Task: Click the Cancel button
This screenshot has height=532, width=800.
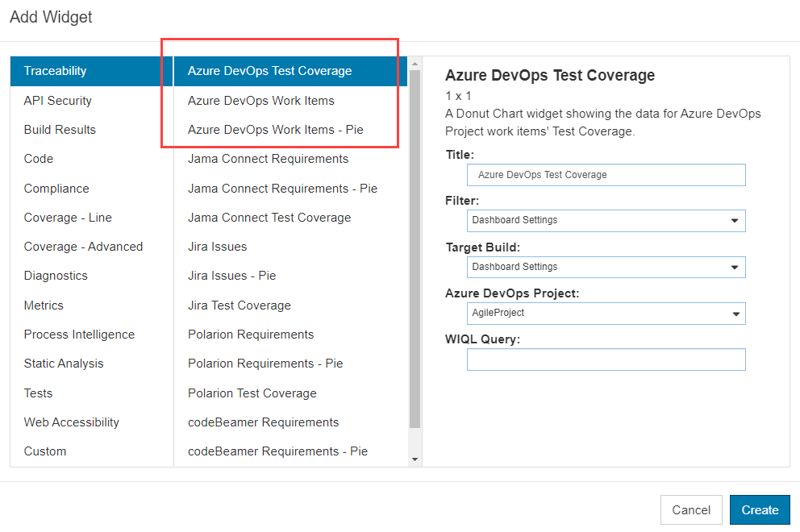Action: tap(691, 509)
